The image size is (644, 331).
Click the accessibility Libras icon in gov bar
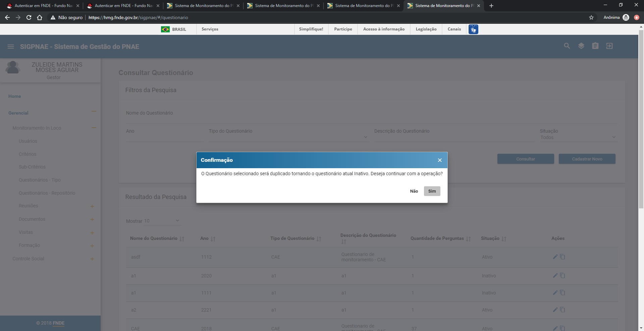[x=473, y=29]
